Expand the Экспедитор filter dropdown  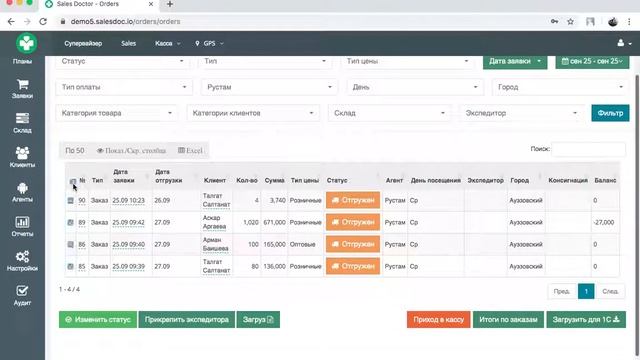tap(521, 113)
